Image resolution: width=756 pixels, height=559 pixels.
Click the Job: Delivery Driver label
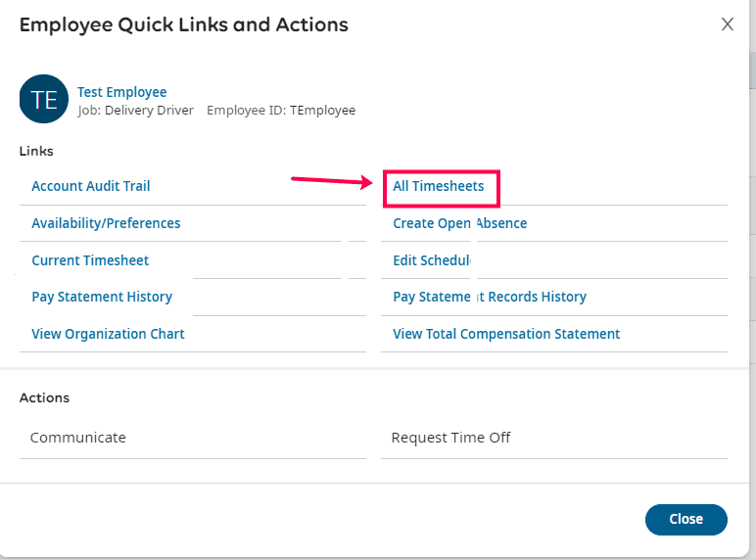[x=135, y=111]
